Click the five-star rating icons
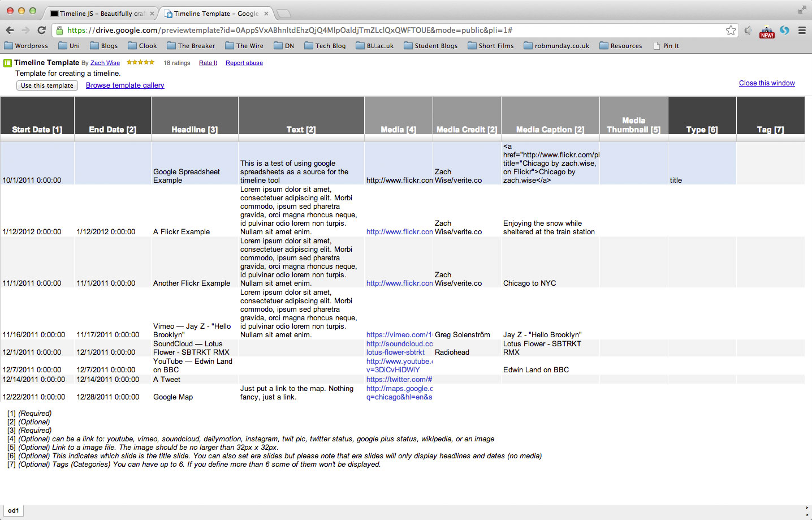 tap(140, 62)
